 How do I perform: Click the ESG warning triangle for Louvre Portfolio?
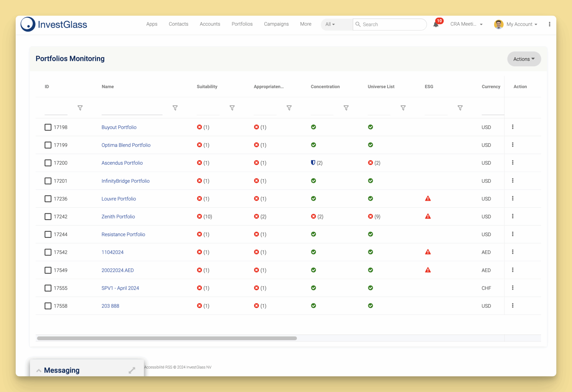pos(427,198)
